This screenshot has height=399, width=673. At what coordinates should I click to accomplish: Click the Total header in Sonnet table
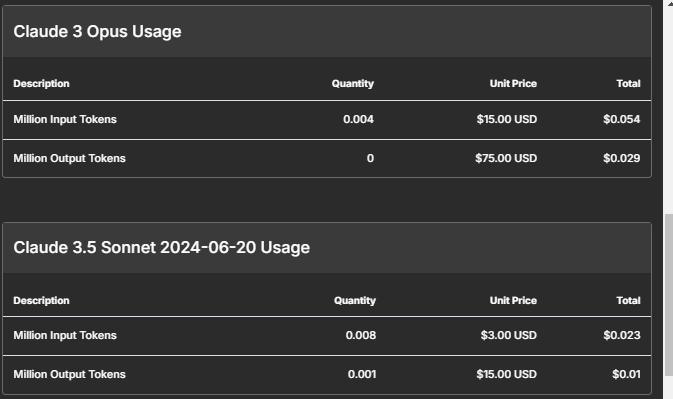(x=628, y=301)
